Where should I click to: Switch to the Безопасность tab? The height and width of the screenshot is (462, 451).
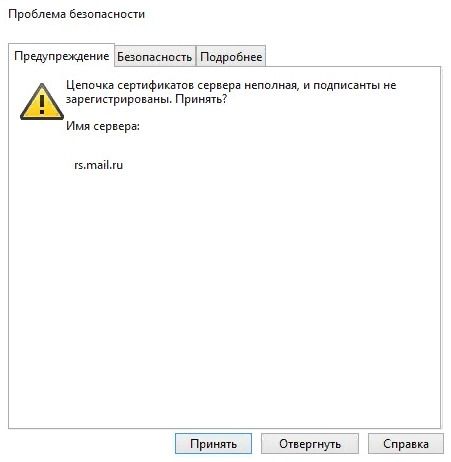[x=155, y=56]
